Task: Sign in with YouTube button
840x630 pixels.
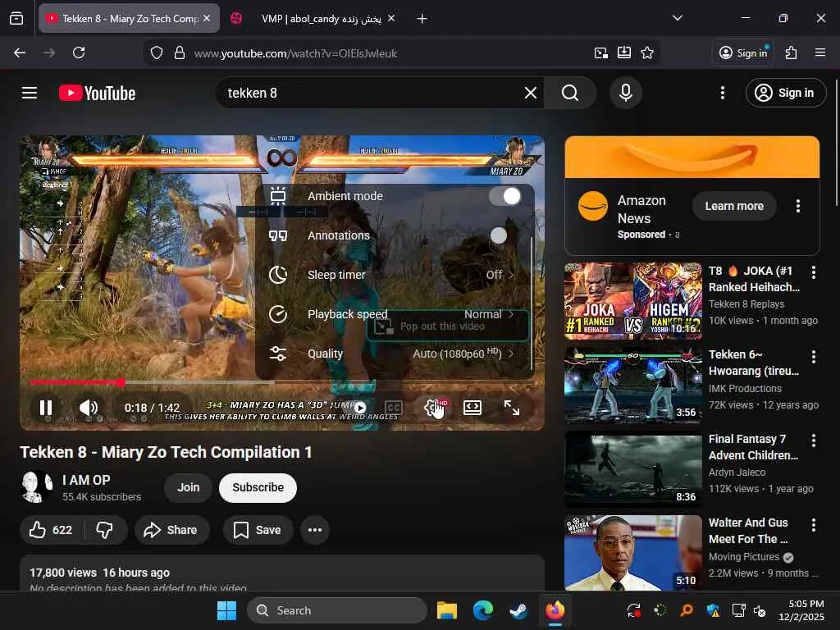Action: (785, 93)
